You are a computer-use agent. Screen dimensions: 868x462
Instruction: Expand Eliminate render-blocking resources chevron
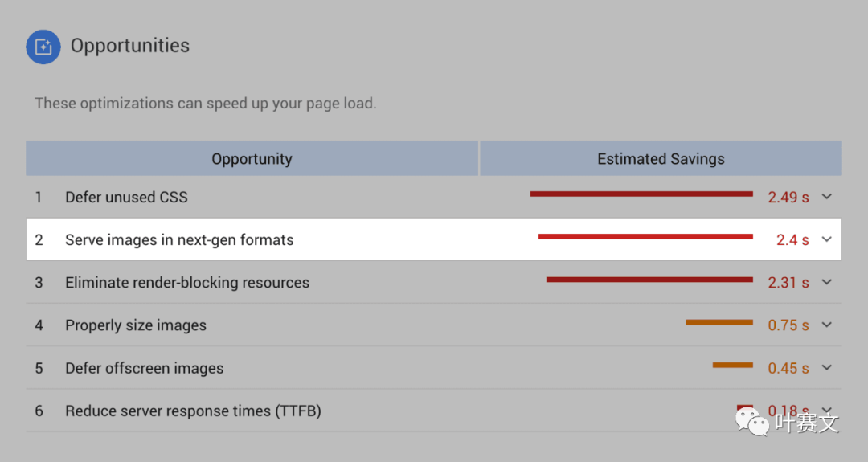[827, 282]
